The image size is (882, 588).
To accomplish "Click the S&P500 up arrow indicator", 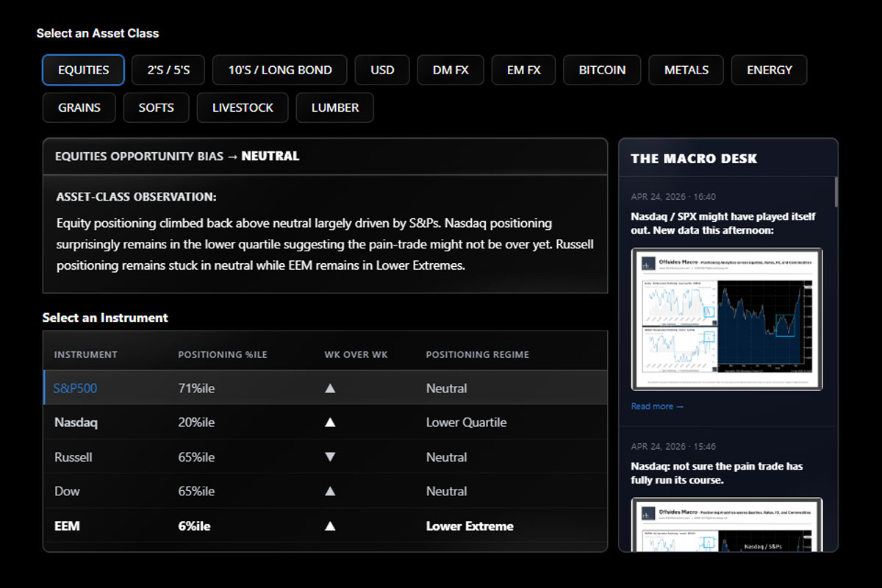I will 330,388.
